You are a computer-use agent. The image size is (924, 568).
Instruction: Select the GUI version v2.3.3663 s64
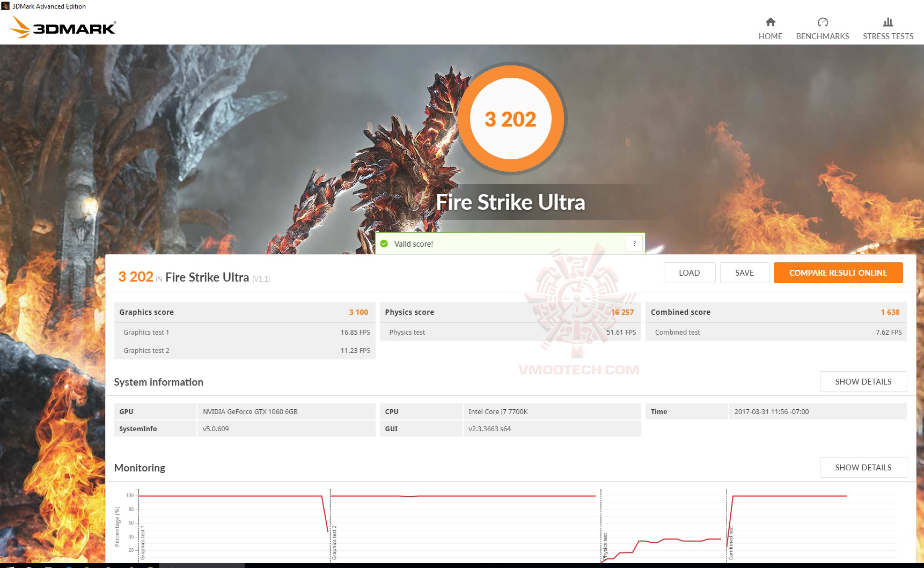(489, 429)
